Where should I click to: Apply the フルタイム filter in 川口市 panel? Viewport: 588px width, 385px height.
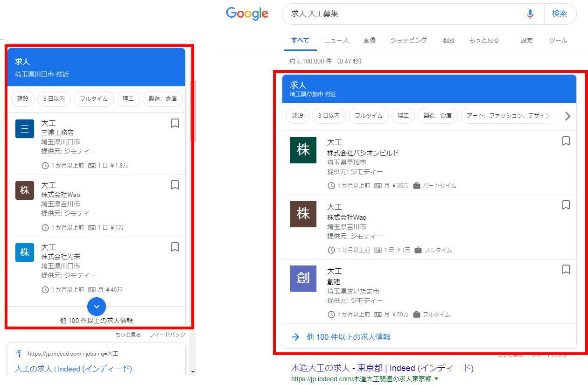[93, 99]
